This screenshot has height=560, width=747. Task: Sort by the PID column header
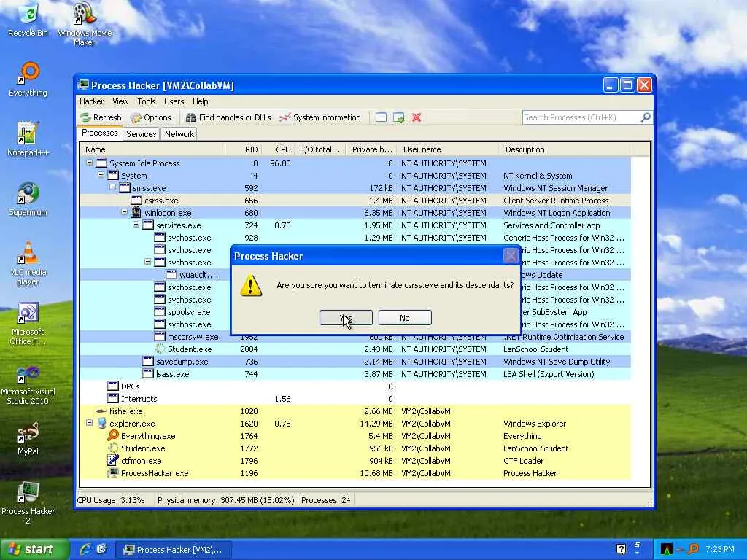244,149
